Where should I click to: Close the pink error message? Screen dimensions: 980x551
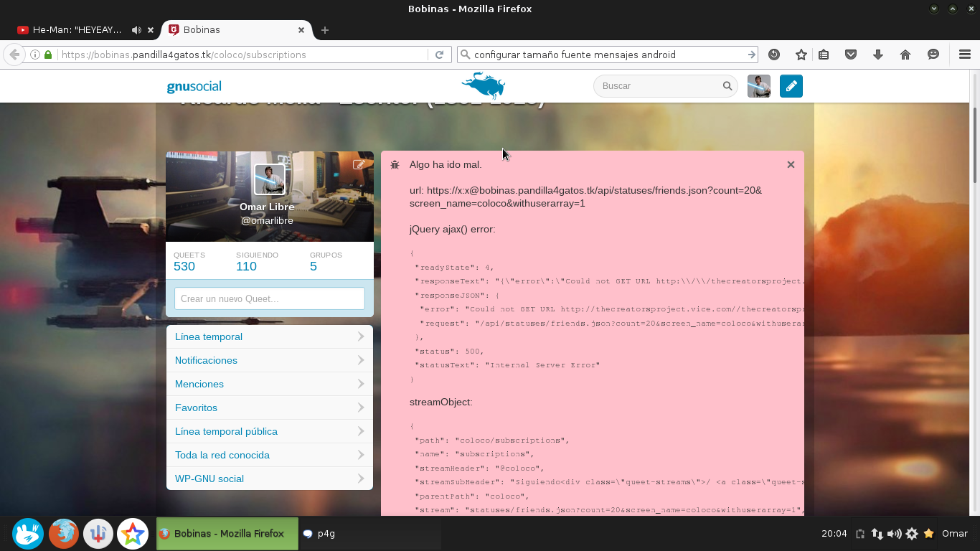coord(791,164)
